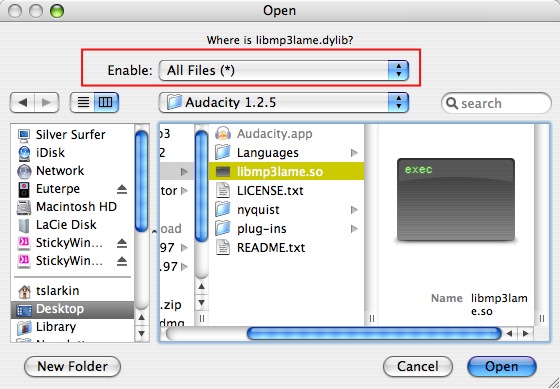Viewport: 560px width, 389px height.
Task: Expand the nyquist folder arrow
Action: coord(354,210)
